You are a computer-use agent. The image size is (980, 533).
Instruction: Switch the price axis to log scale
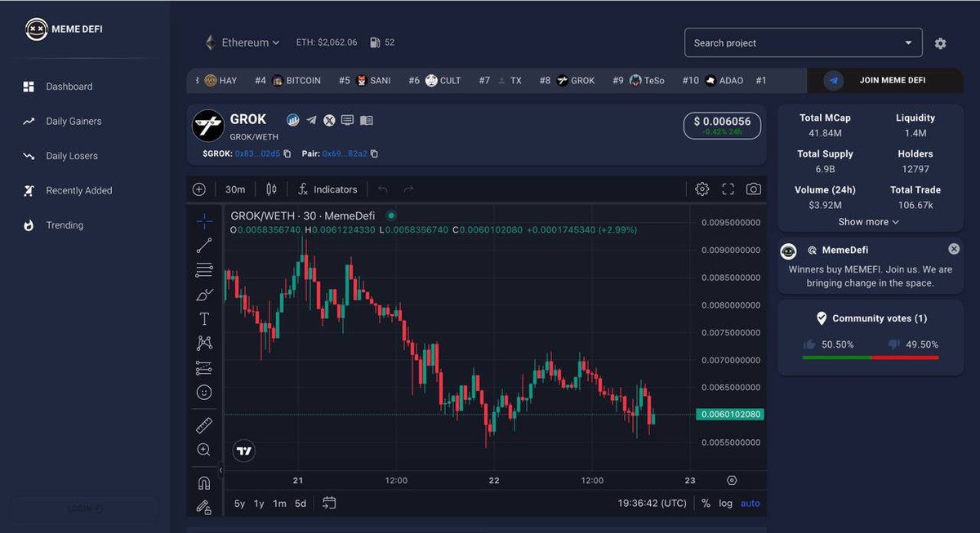point(725,504)
